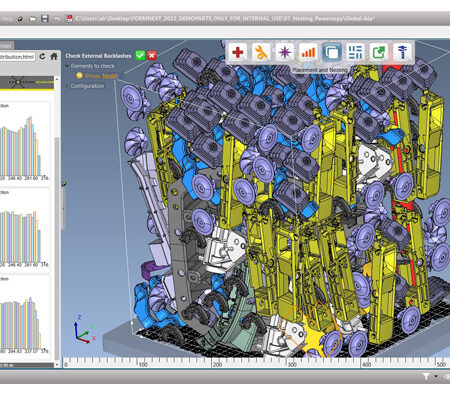Click the save floppy disk icon
Viewport: 450px width, 395px height.
tap(45, 18)
